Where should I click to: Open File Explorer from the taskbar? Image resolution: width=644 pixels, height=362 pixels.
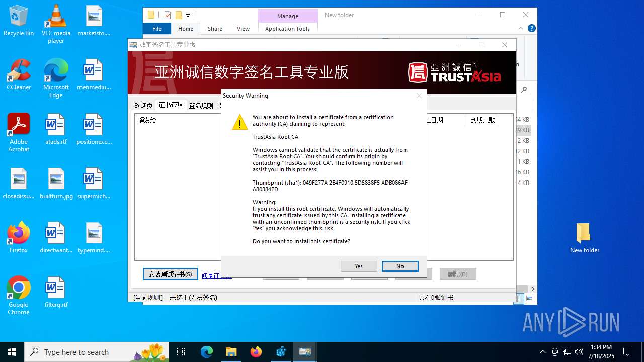pos(231,352)
